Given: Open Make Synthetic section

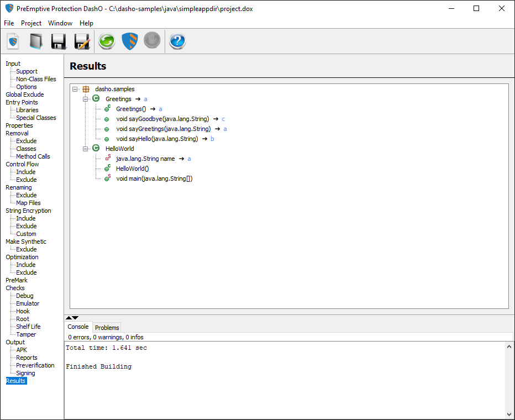Looking at the screenshot, I should click(26, 242).
